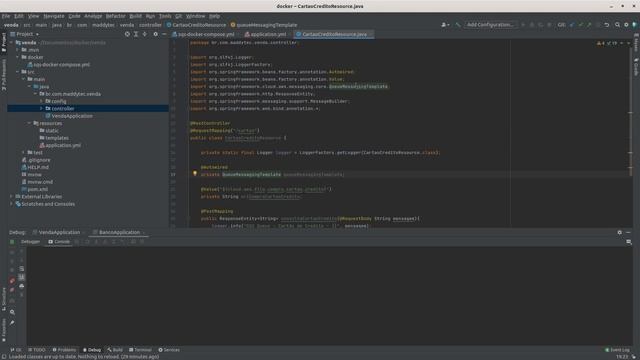Click the Git push arrow icon

tap(589, 25)
